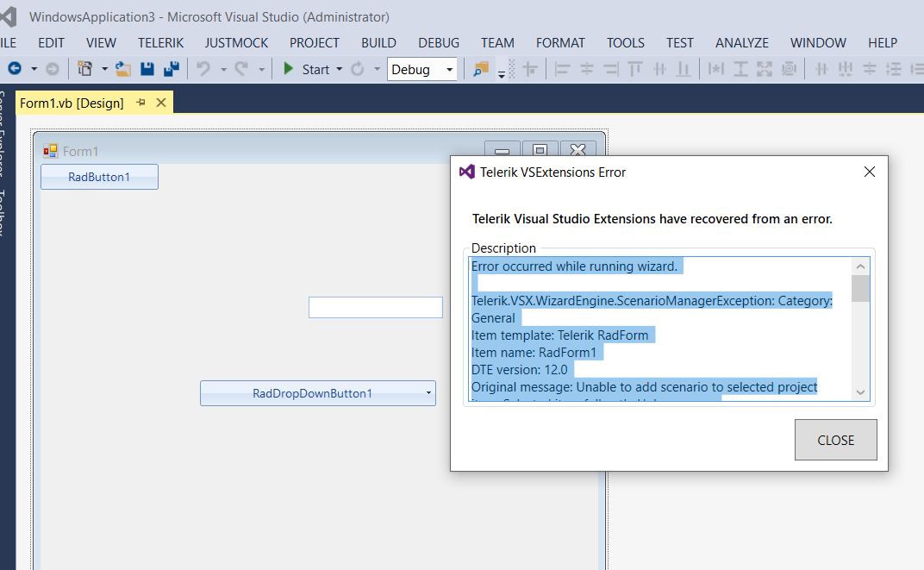Select RadButton1 on the form designer
The width and height of the screenshot is (924, 570).
tap(99, 177)
